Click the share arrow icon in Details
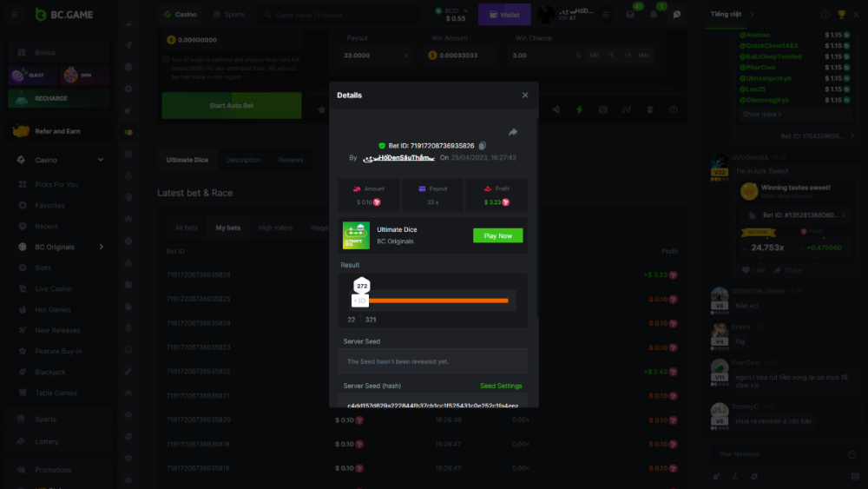868x489 pixels. [x=512, y=133]
